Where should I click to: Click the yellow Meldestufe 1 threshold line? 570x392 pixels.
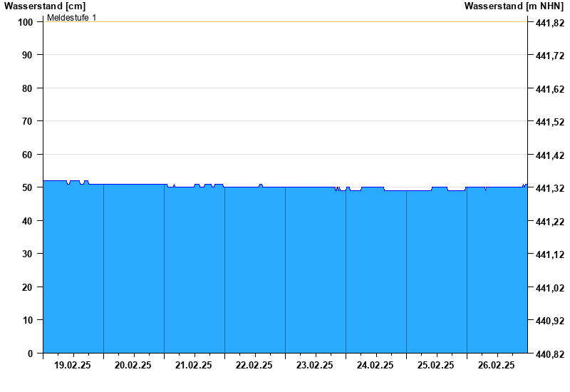pos(285,21)
